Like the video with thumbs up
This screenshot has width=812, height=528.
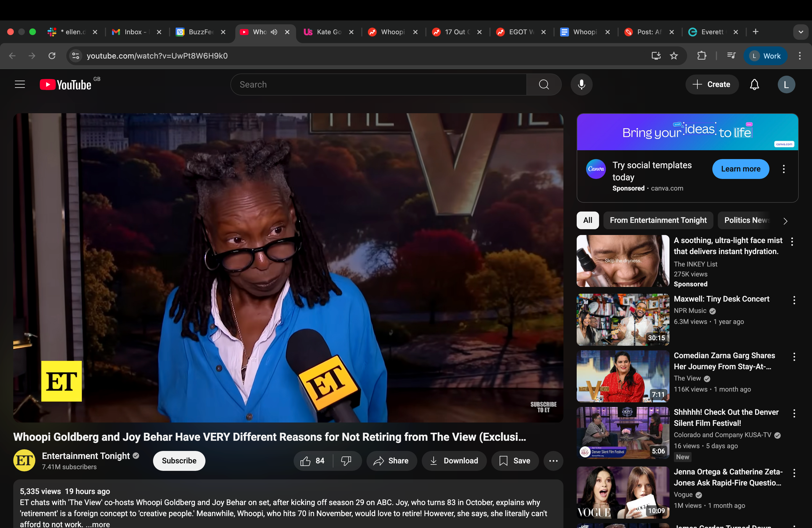(313, 461)
